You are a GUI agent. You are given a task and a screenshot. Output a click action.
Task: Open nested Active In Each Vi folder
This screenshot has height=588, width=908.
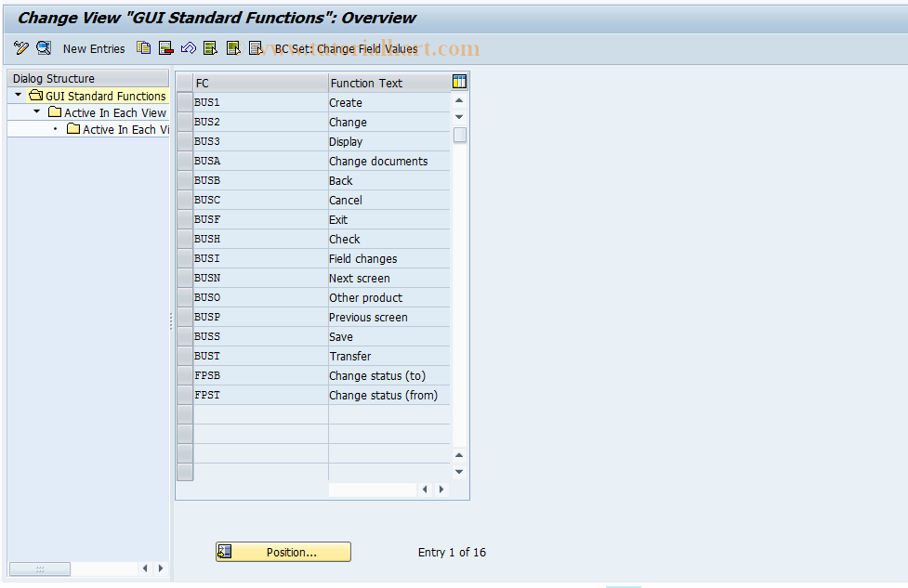pos(118,129)
